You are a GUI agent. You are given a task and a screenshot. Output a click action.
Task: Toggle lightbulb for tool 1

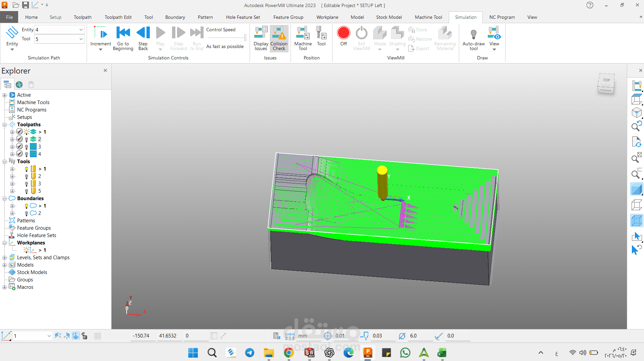click(x=27, y=169)
